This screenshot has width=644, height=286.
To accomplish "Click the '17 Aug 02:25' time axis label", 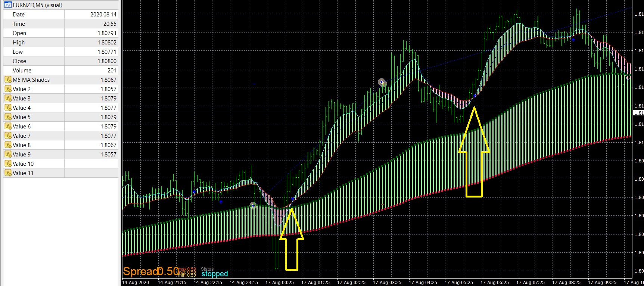I will pyautogui.click(x=351, y=282).
